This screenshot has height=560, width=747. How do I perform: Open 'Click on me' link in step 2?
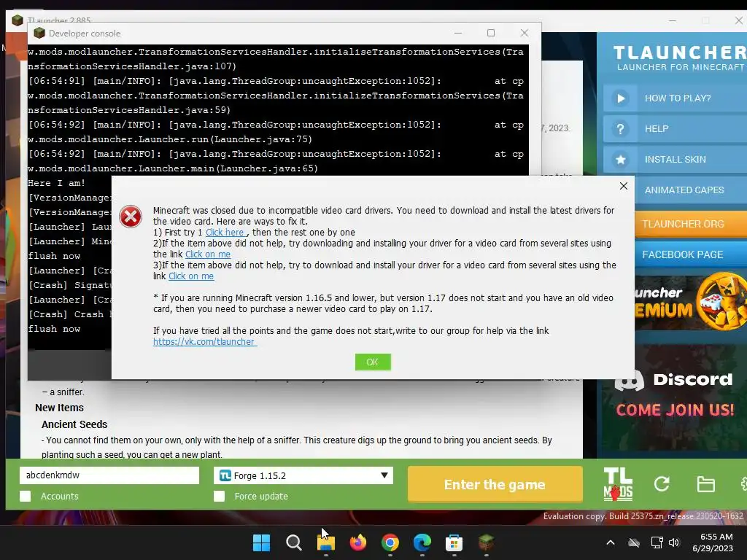208,254
